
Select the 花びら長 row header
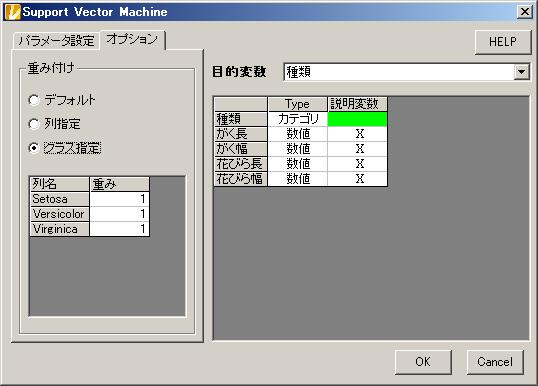tap(241, 164)
